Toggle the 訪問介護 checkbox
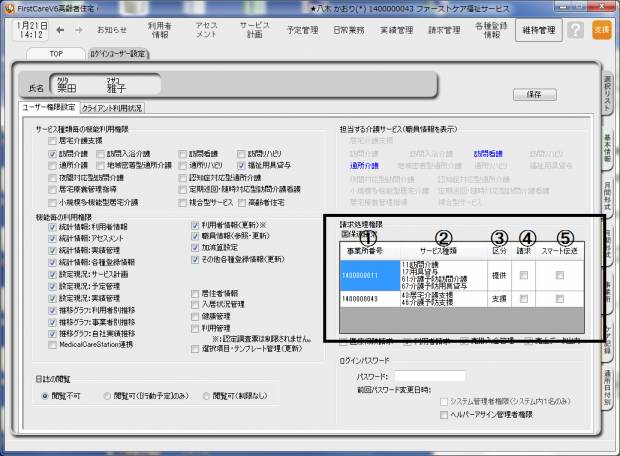 point(51,154)
